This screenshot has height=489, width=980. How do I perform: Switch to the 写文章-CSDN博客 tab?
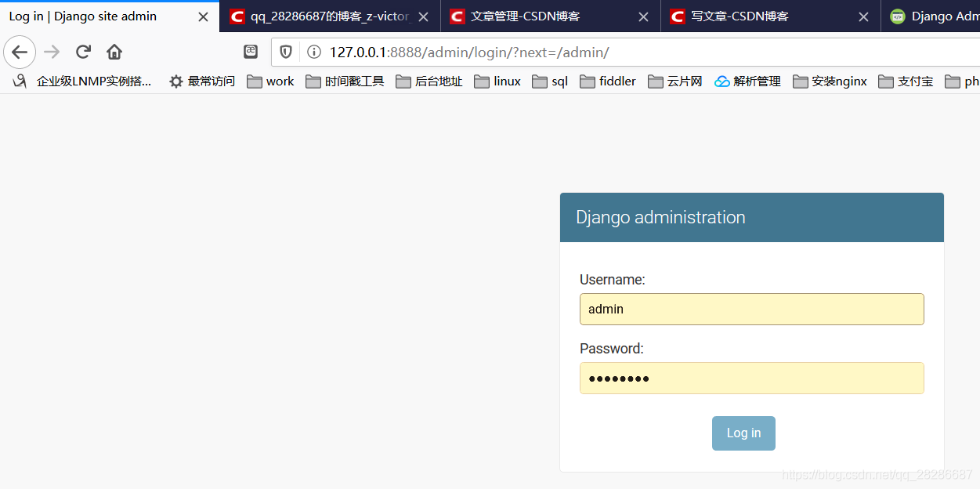[x=771, y=16]
